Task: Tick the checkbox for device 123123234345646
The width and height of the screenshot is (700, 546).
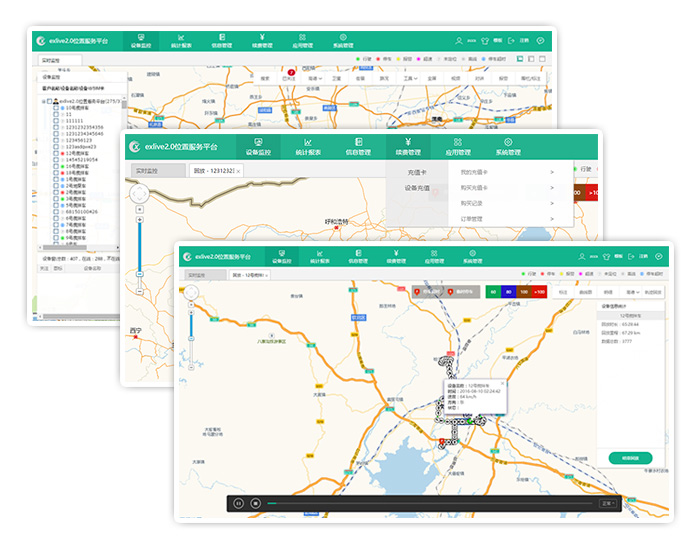Action: click(54, 133)
